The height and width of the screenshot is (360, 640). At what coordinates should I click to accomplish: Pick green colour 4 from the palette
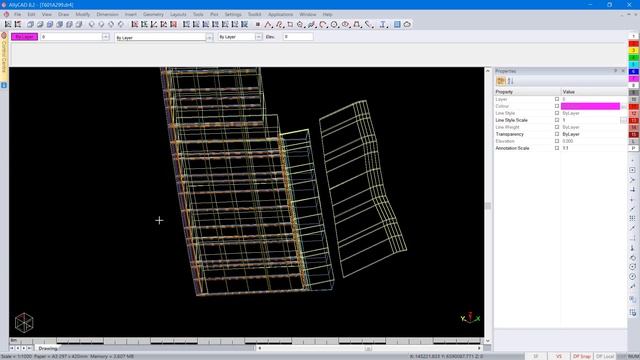pyautogui.click(x=633, y=58)
